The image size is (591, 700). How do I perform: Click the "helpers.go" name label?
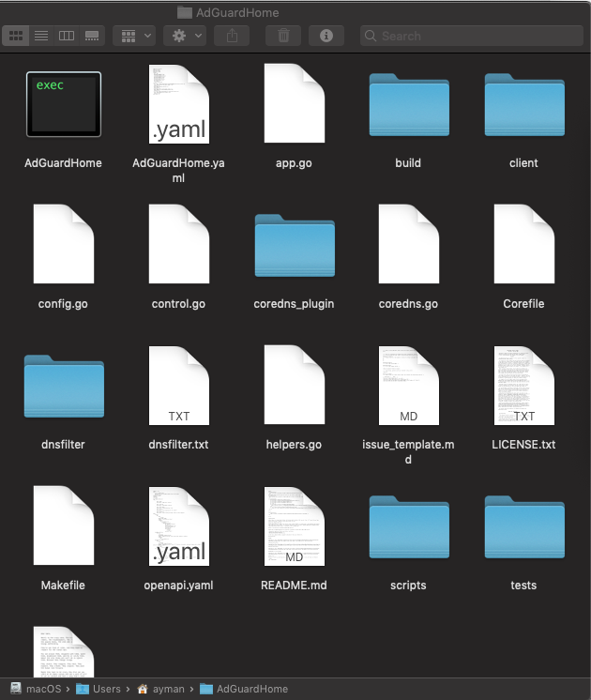click(294, 444)
